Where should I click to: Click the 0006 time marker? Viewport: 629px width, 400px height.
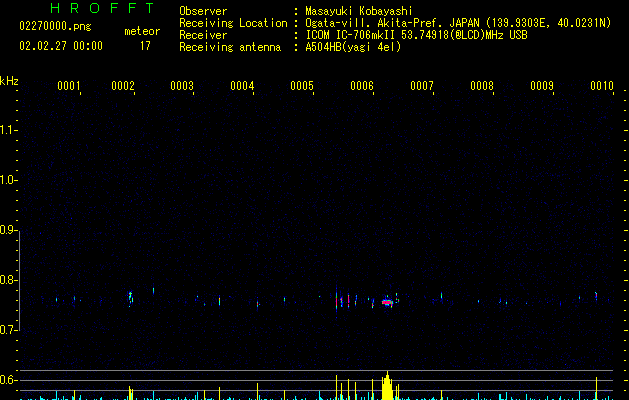click(x=362, y=85)
